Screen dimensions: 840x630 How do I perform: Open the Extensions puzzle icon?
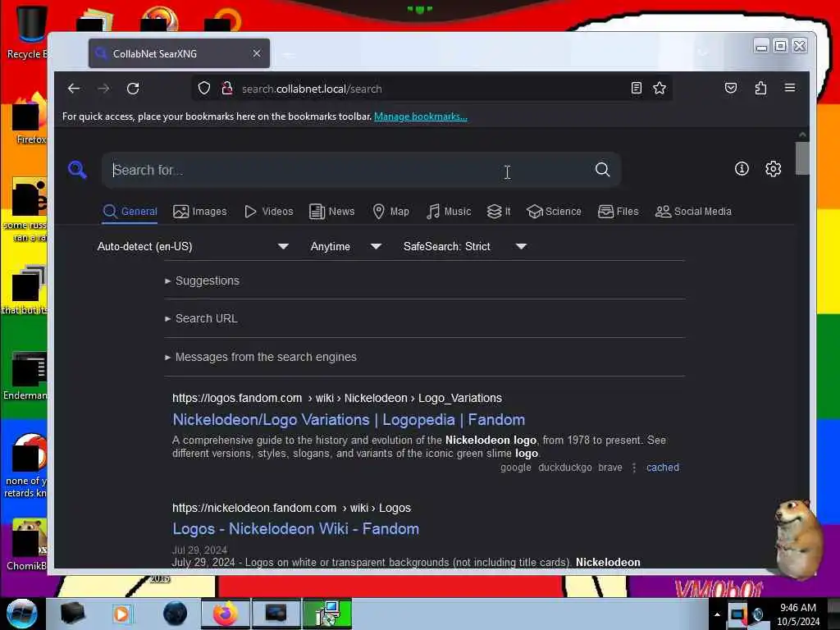pos(760,89)
